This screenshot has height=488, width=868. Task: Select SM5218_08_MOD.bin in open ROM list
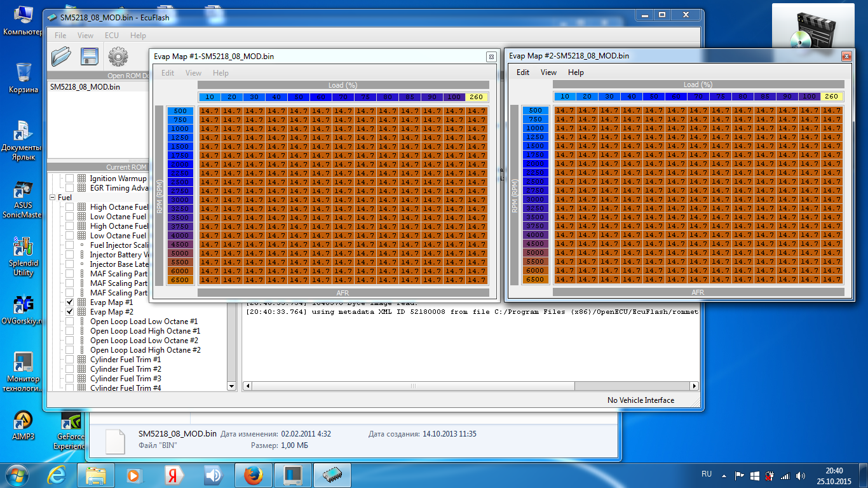click(85, 87)
